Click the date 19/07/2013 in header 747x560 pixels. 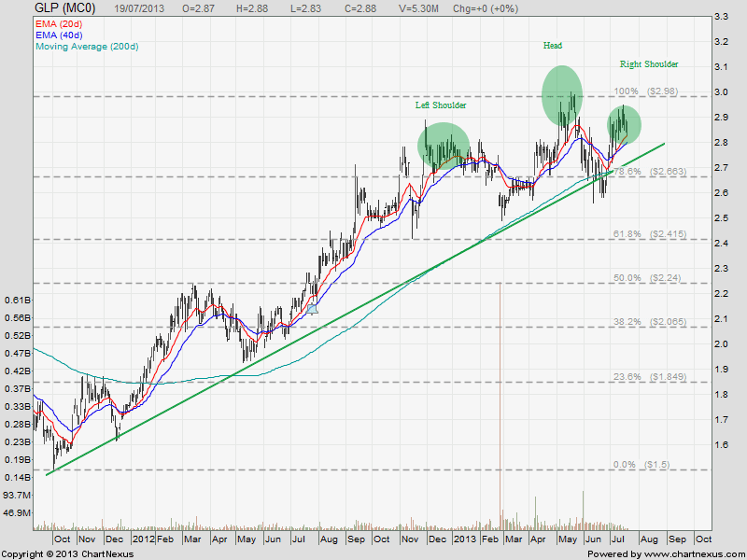139,8
